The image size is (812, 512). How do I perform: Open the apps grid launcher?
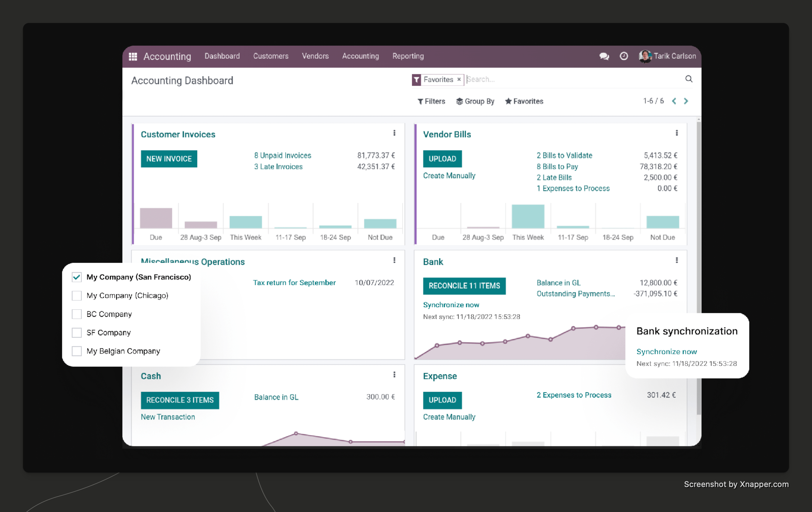pos(133,56)
